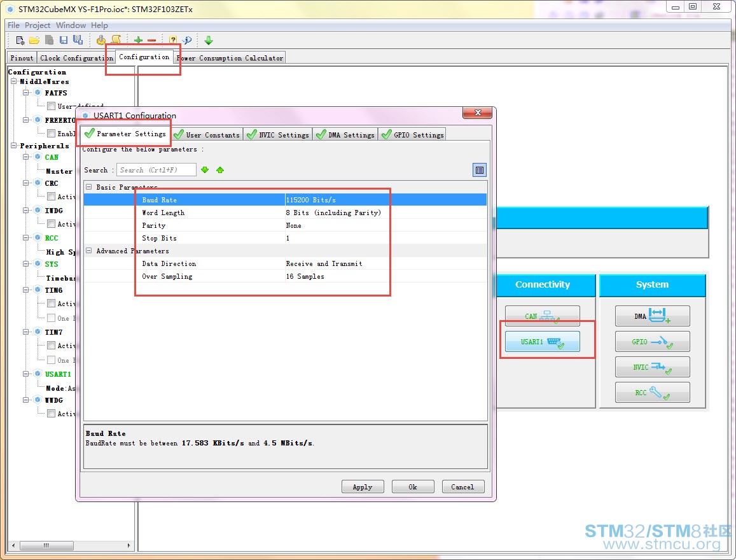Screen dimensions: 736x560
Task: Click the Generate Code gear icon
Action: (x=101, y=40)
